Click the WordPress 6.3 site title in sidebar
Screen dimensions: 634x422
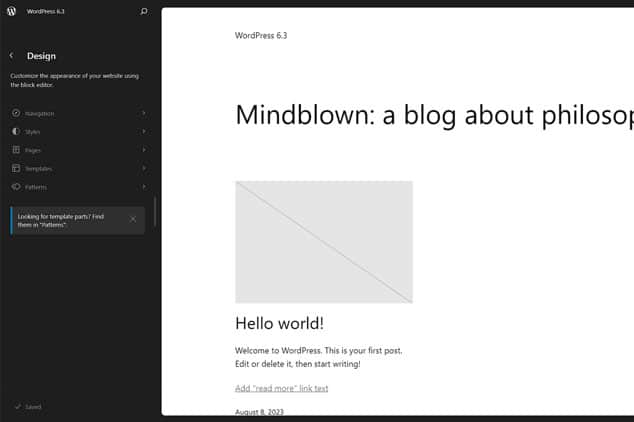click(x=45, y=11)
